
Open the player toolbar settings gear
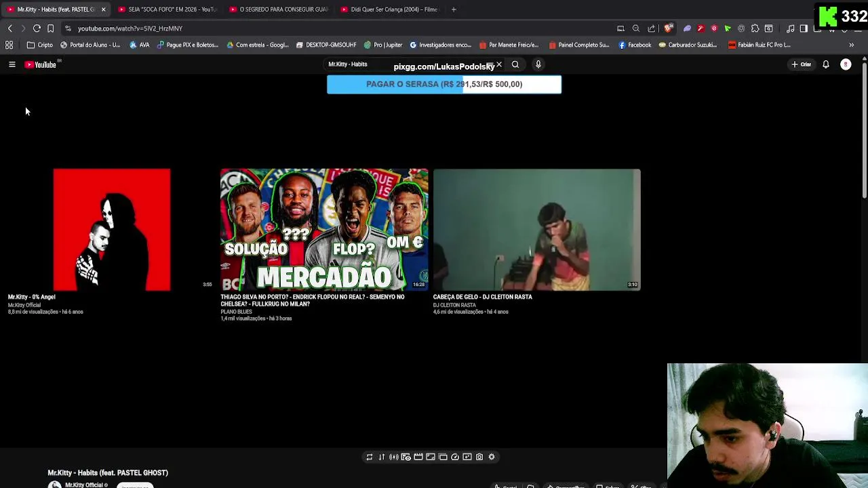[x=492, y=457]
